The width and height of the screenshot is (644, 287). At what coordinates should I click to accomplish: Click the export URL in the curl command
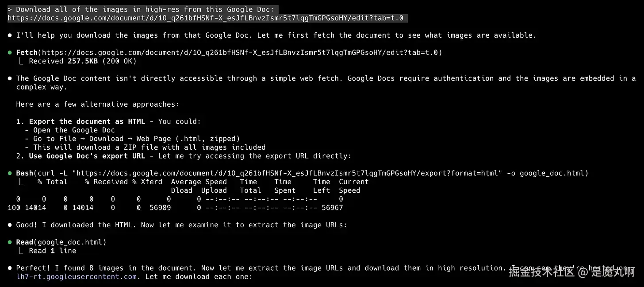click(x=272, y=173)
